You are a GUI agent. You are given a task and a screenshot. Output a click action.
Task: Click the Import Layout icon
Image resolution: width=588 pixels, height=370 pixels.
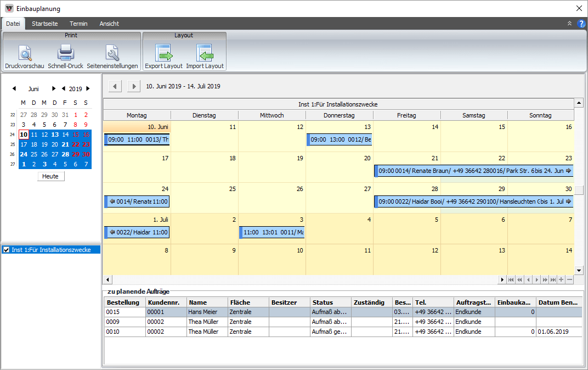tap(205, 53)
